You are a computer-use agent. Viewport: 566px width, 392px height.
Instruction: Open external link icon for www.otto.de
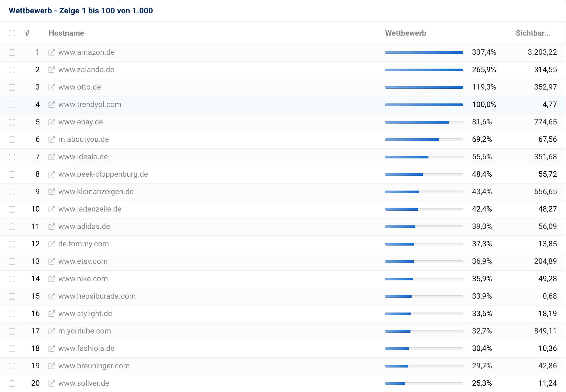pos(51,87)
